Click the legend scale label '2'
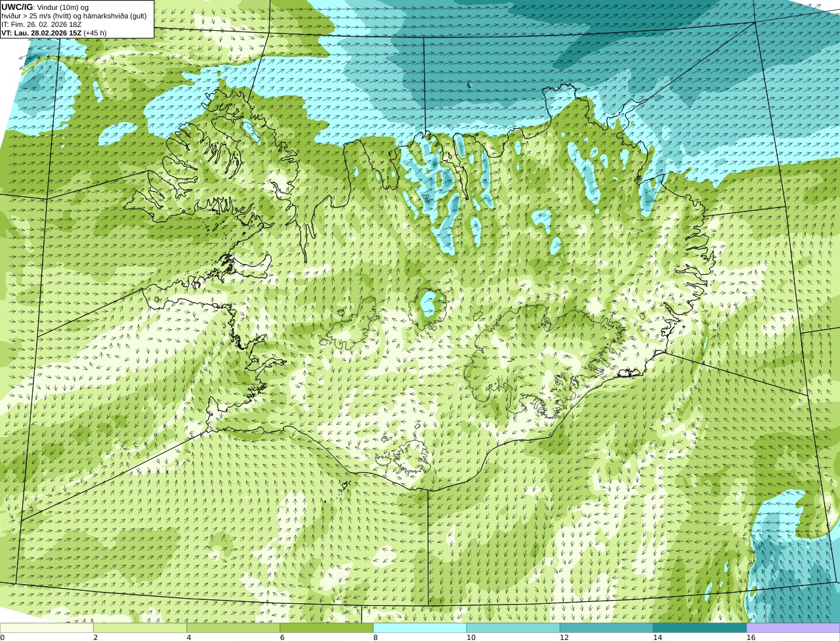Image resolution: width=840 pixels, height=642 pixels. tap(96, 637)
